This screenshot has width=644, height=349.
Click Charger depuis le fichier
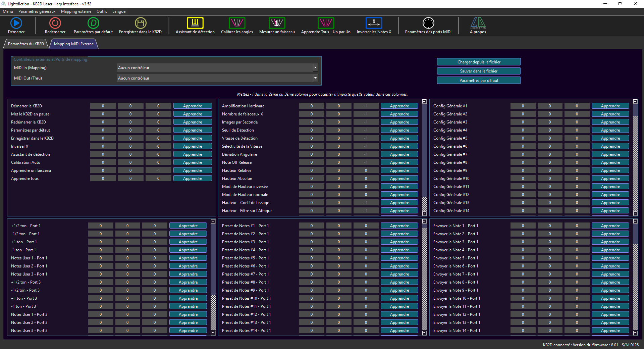pos(479,62)
